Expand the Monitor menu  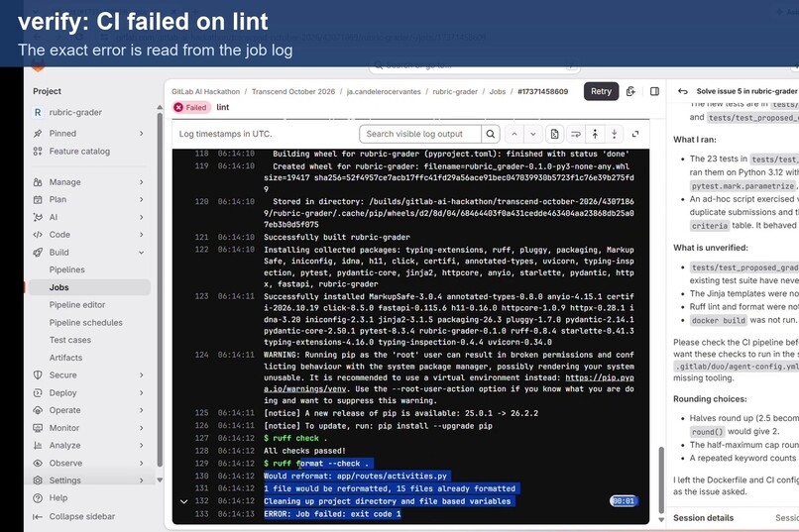(89, 428)
